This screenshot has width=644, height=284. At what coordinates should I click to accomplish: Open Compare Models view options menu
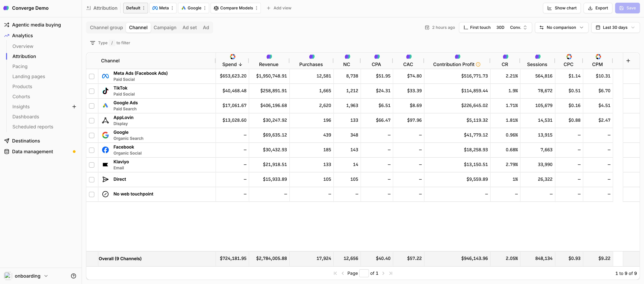pyautogui.click(x=257, y=8)
